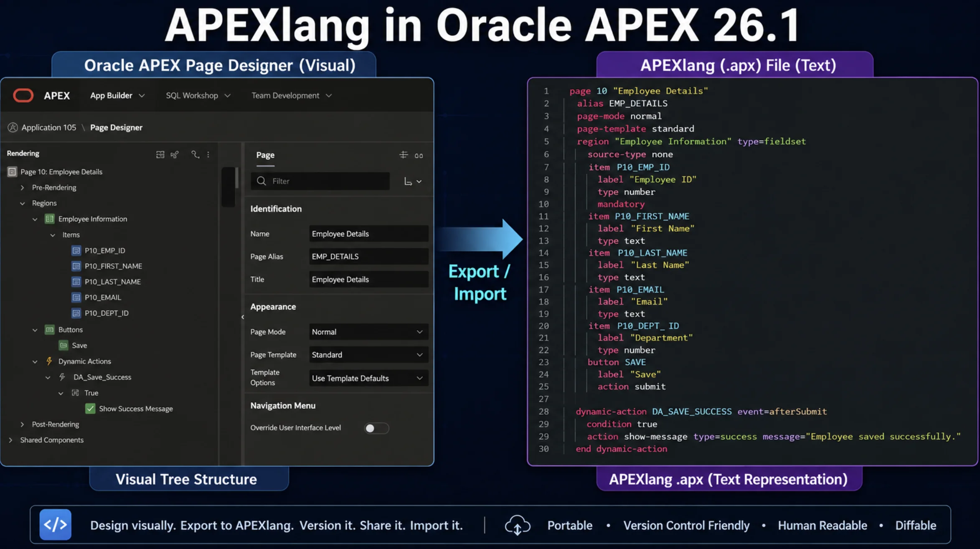Click the Employee Information region icon
The height and width of the screenshot is (549, 980).
(50, 219)
